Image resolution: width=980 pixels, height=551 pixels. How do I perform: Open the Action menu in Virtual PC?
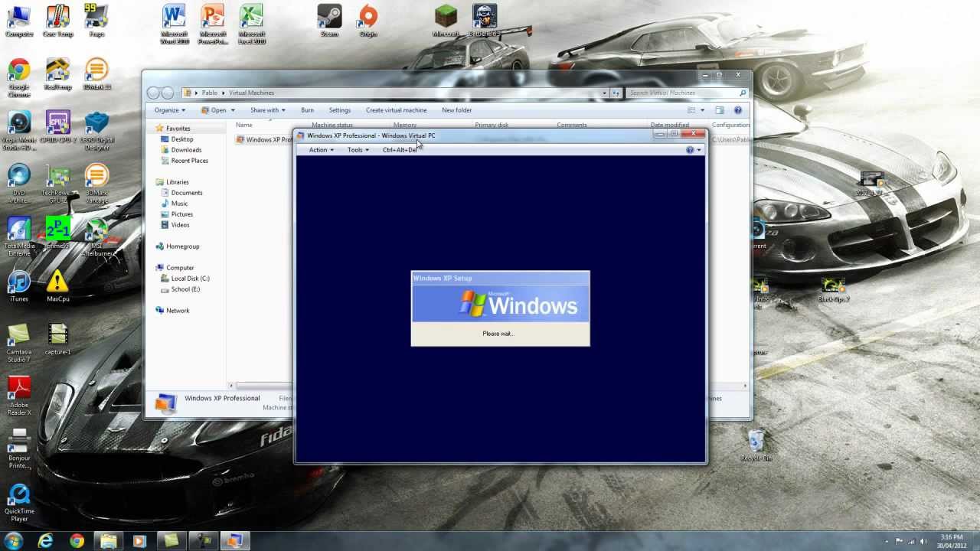pos(321,150)
